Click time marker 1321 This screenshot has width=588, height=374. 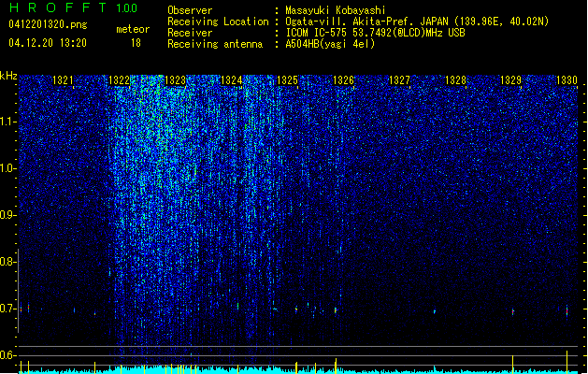(63, 80)
